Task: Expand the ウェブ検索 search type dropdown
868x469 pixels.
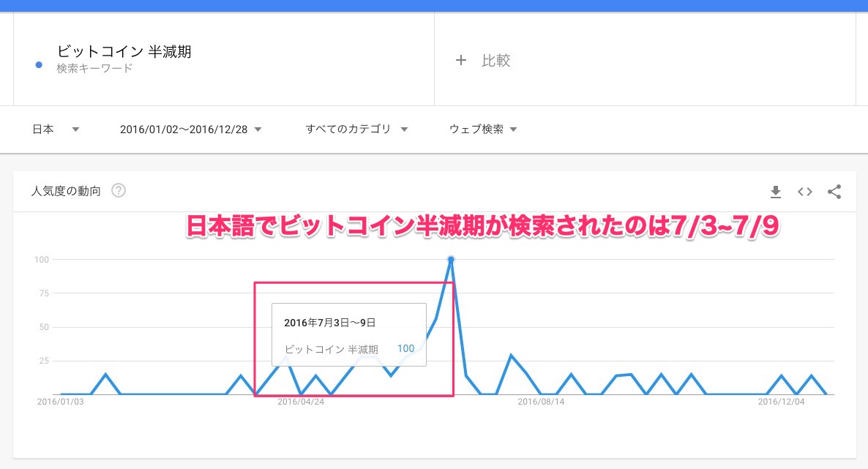Action: point(483,130)
